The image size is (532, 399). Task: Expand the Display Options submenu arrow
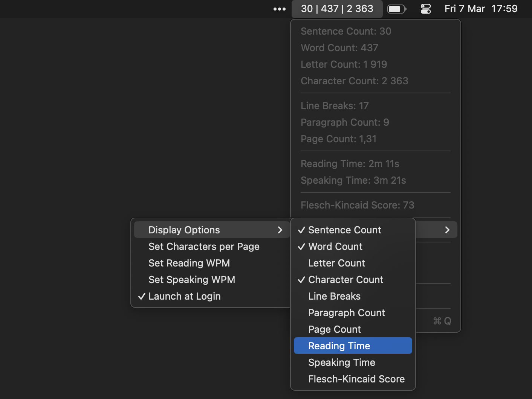pyautogui.click(x=280, y=230)
